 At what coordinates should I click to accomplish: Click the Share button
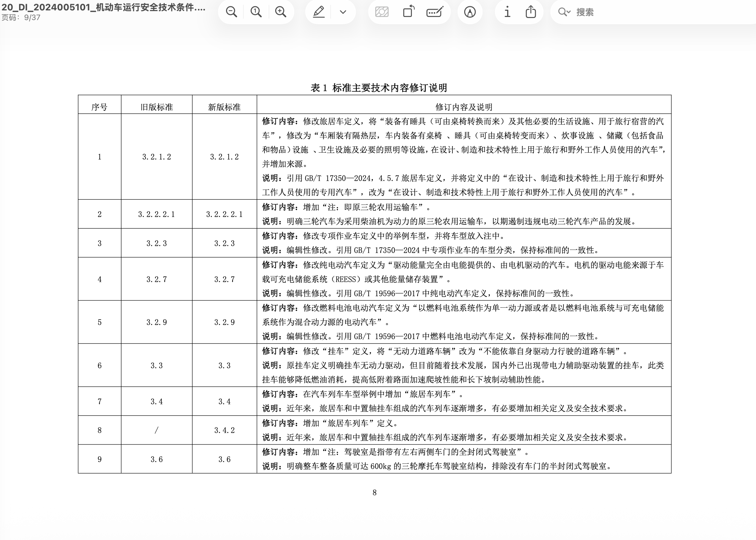[531, 12]
